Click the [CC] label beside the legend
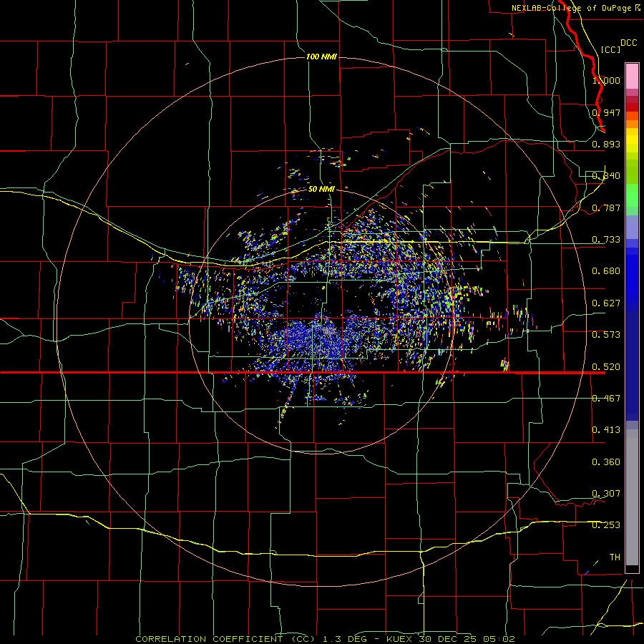The width and height of the screenshot is (644, 644). coord(611,49)
